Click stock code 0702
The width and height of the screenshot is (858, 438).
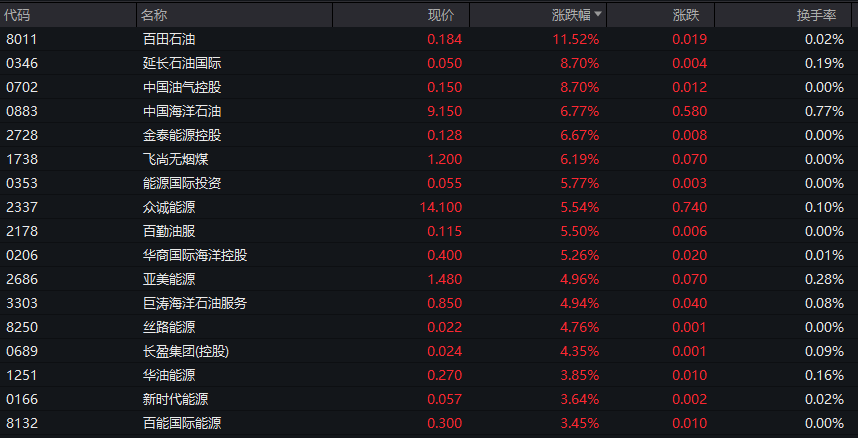click(x=21, y=87)
